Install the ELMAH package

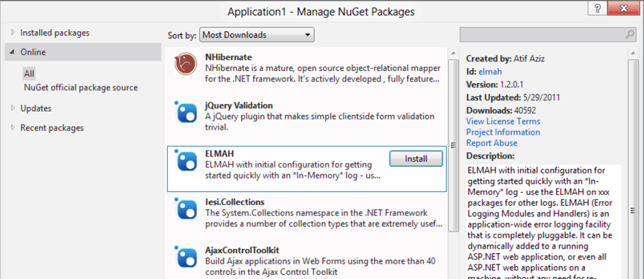pos(416,159)
